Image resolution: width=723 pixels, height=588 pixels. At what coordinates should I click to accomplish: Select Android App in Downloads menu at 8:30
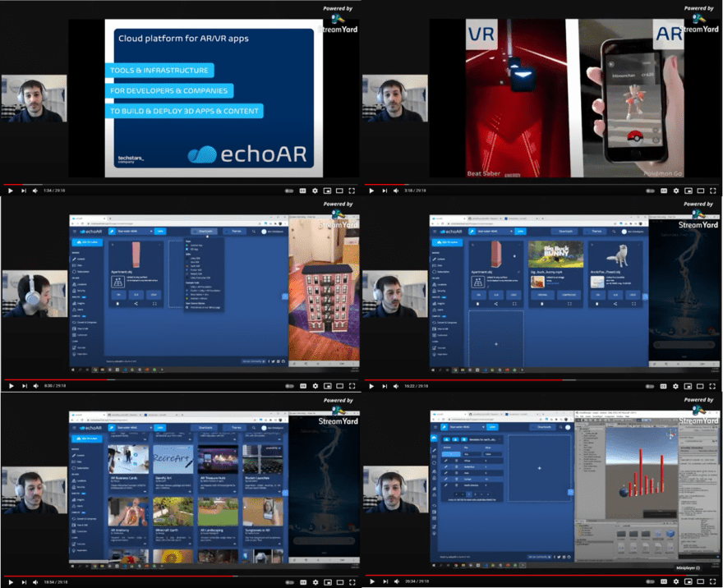[196, 246]
